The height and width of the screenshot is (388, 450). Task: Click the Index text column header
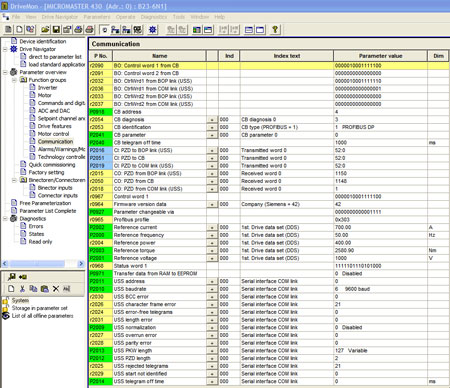(287, 56)
